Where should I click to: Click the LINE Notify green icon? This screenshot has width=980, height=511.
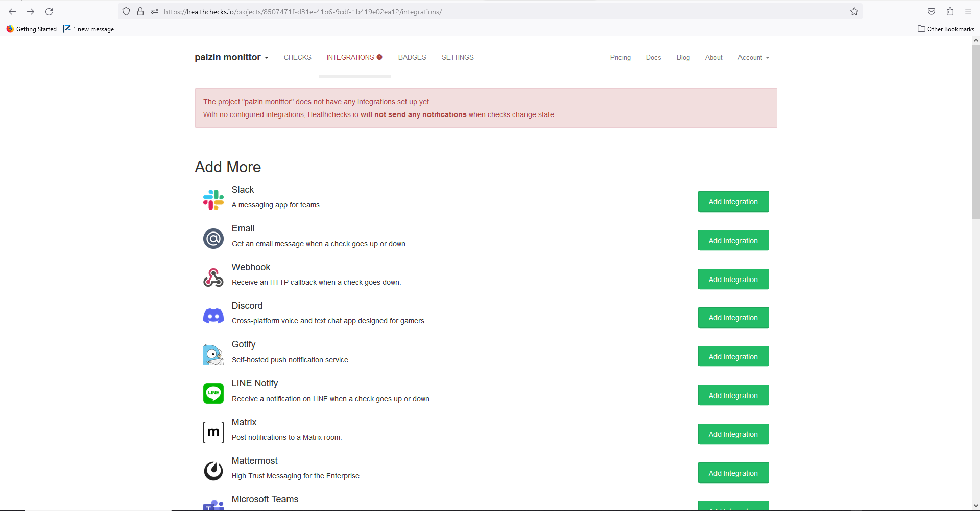[x=213, y=393]
